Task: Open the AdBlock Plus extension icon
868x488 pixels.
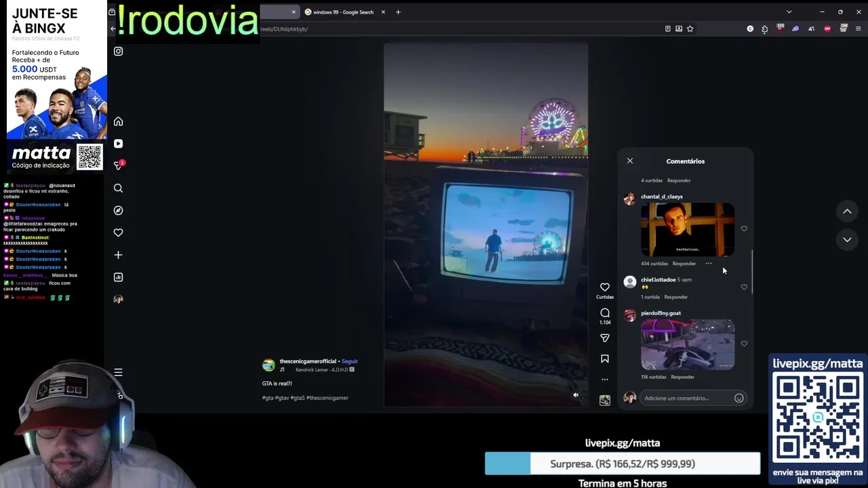Action: [x=827, y=28]
